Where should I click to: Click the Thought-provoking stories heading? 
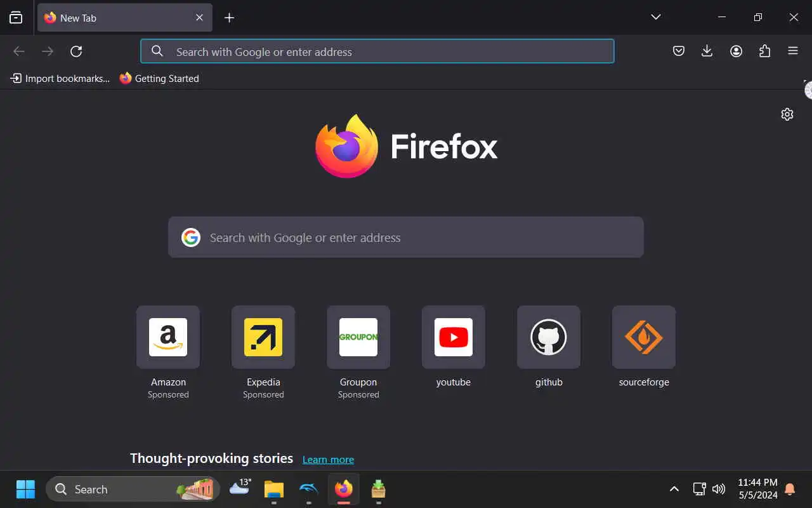[211, 458]
